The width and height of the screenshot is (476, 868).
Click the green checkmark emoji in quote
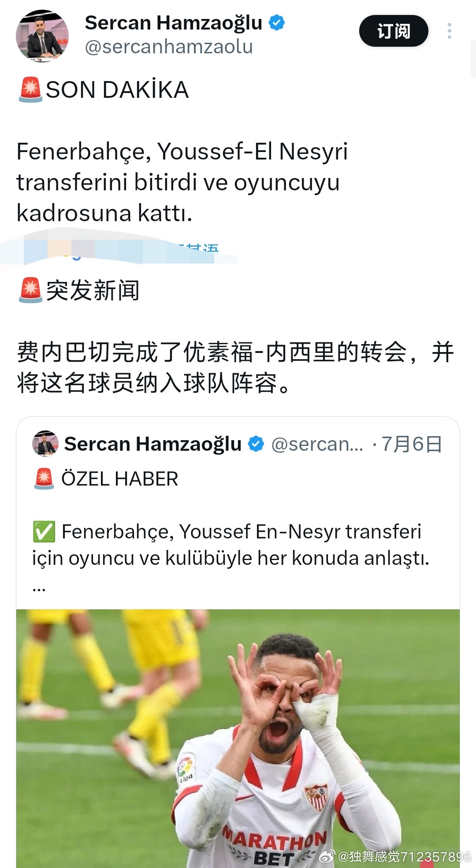[x=44, y=531]
